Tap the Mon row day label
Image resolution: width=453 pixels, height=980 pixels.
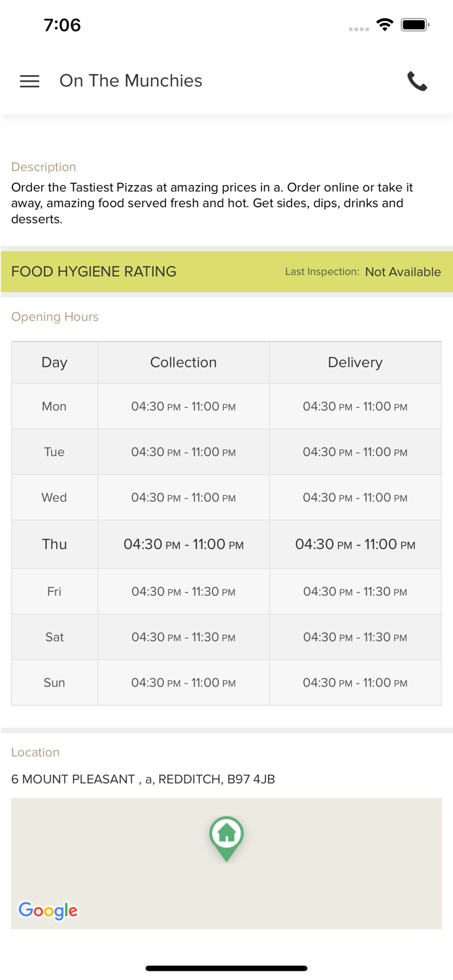(x=54, y=406)
